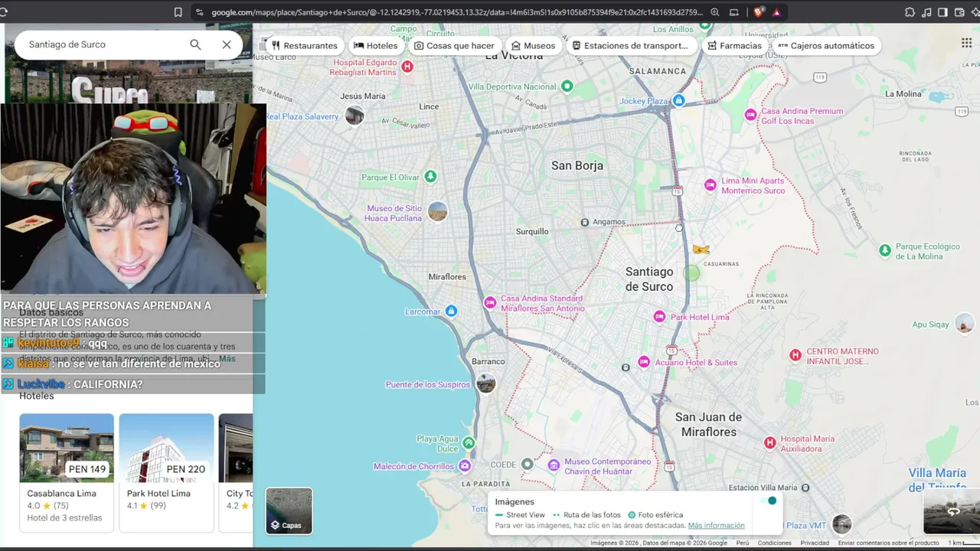Click the Parque El Olivar green marker
The image size is (980, 551).
pyautogui.click(x=430, y=177)
